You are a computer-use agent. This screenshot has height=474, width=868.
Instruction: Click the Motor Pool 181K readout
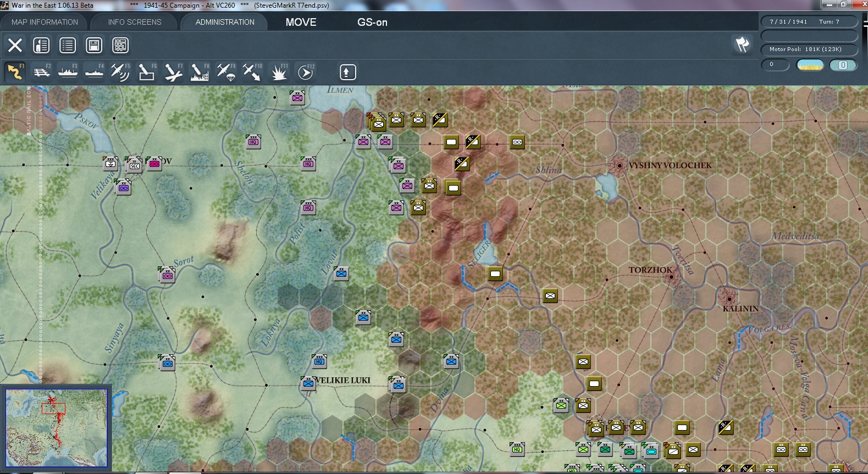click(x=809, y=49)
